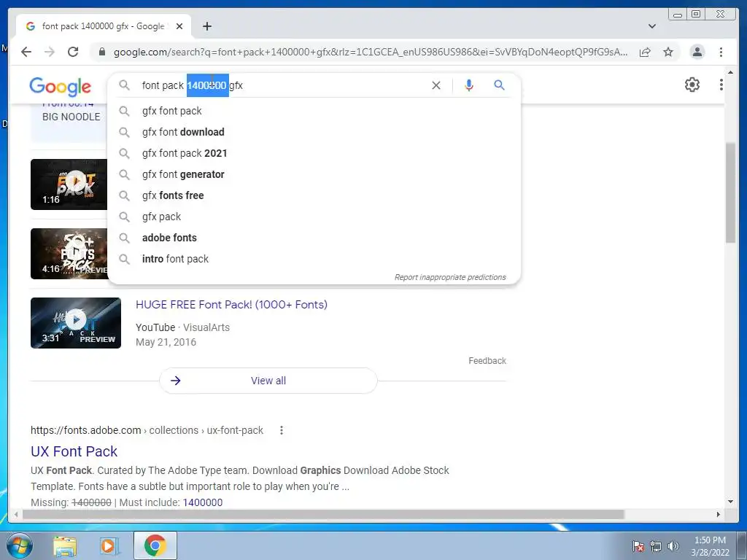Open the Windows Start menu

20,545
